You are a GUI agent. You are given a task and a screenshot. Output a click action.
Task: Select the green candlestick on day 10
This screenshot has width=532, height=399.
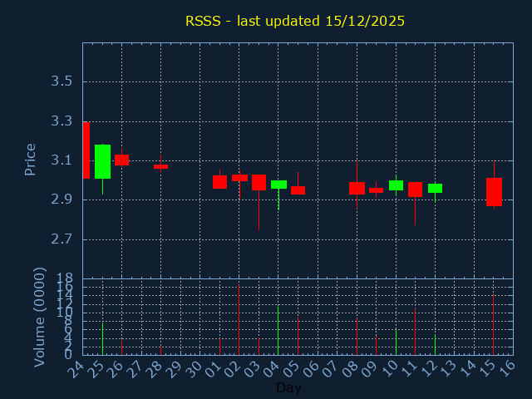tap(396, 185)
